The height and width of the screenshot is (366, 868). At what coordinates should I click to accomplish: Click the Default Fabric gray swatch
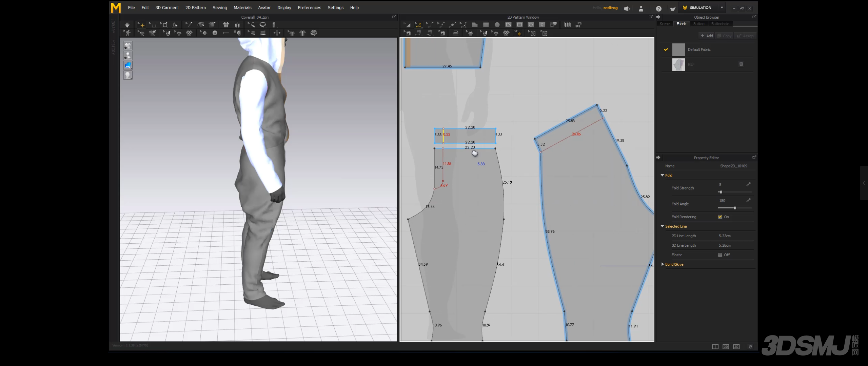click(x=678, y=49)
